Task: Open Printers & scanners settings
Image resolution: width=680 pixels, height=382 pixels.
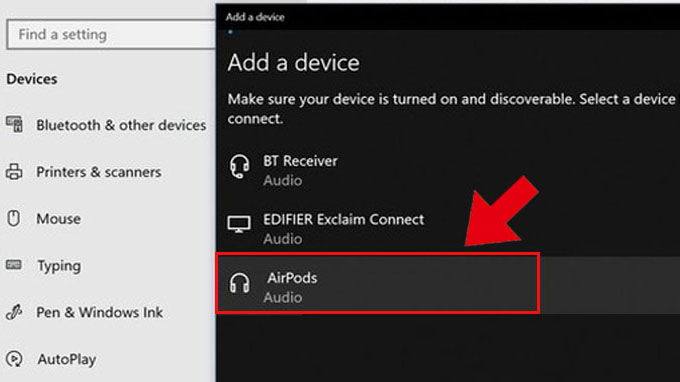Action: click(x=108, y=172)
